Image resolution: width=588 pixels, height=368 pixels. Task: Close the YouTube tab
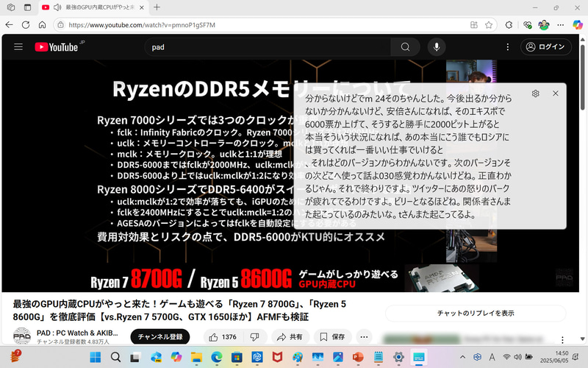142,7
